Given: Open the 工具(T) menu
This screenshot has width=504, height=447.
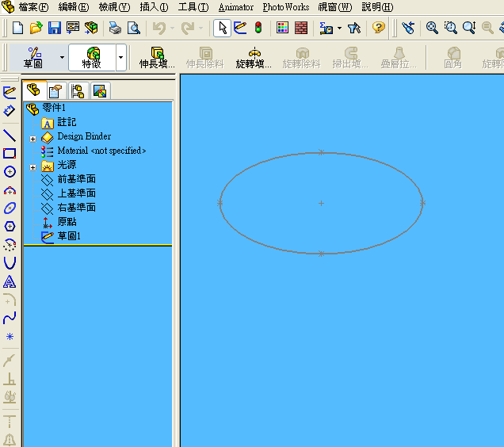Looking at the screenshot, I should tap(193, 7).
